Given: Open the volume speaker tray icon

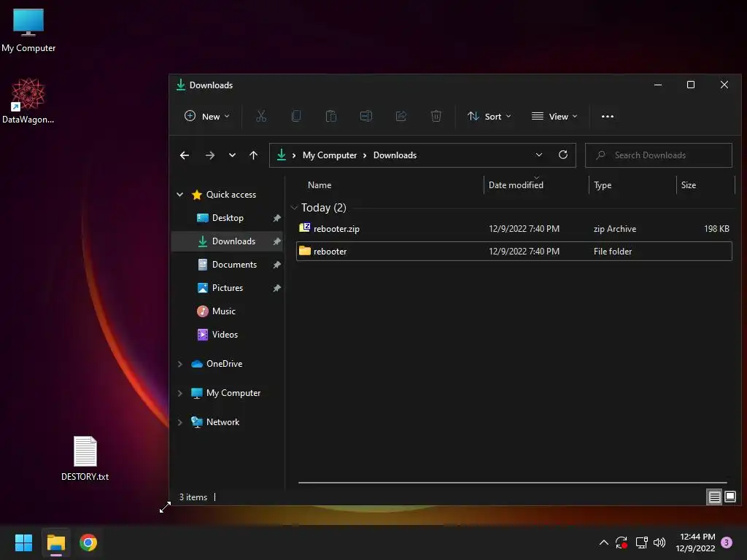Looking at the screenshot, I should coord(659,542).
